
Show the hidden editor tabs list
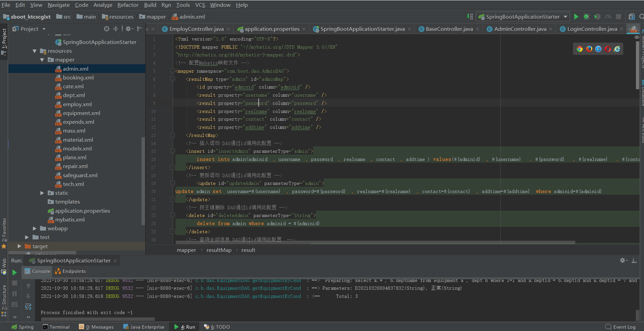(633, 29)
